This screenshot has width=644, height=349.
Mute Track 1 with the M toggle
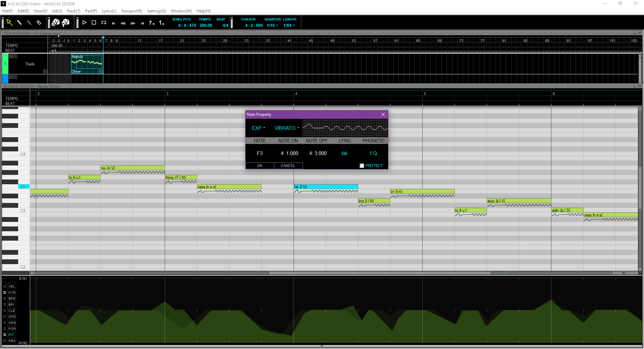(11, 56)
